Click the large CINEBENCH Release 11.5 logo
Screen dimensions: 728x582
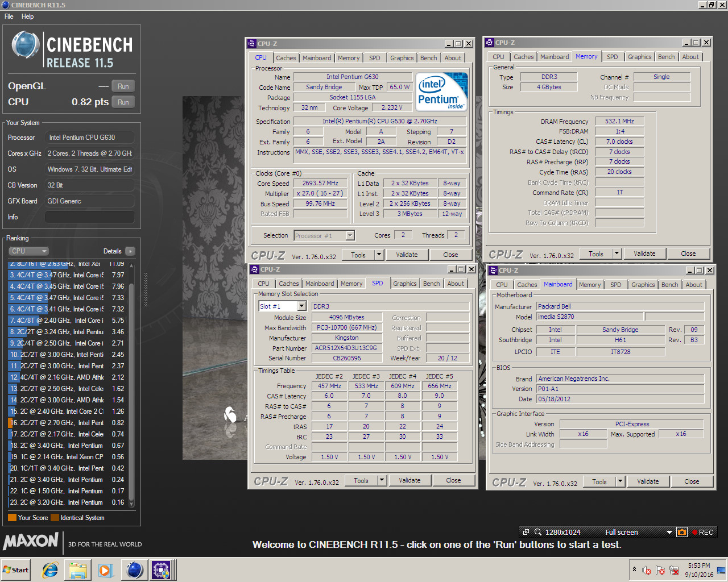click(72, 50)
